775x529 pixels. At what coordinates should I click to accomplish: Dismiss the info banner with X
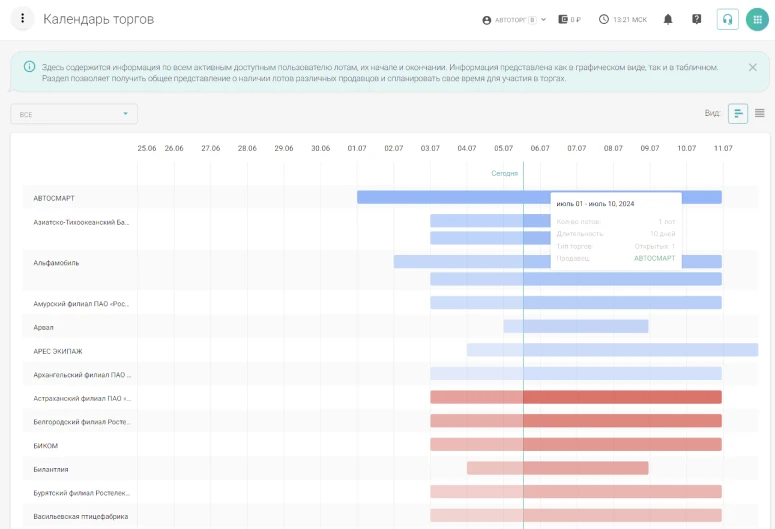pos(752,67)
